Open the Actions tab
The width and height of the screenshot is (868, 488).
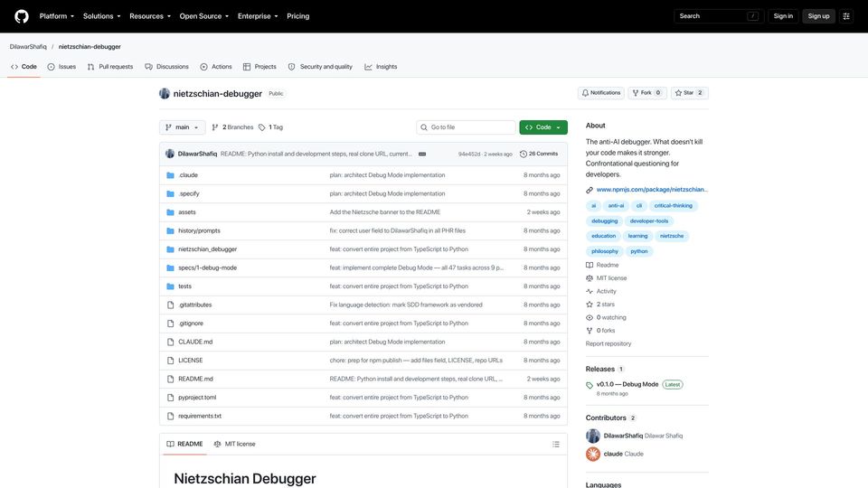pos(216,66)
